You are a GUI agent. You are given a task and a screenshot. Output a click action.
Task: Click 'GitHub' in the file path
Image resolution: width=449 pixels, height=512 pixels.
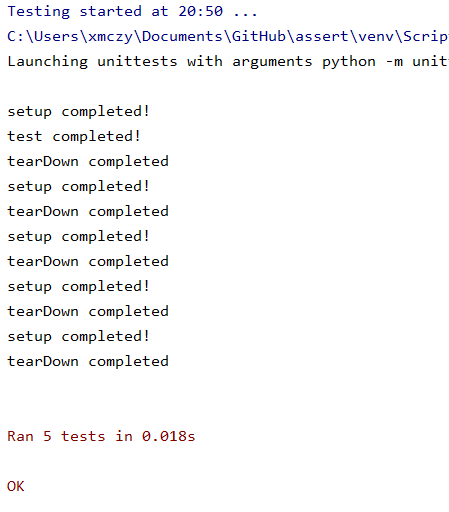(259, 36)
